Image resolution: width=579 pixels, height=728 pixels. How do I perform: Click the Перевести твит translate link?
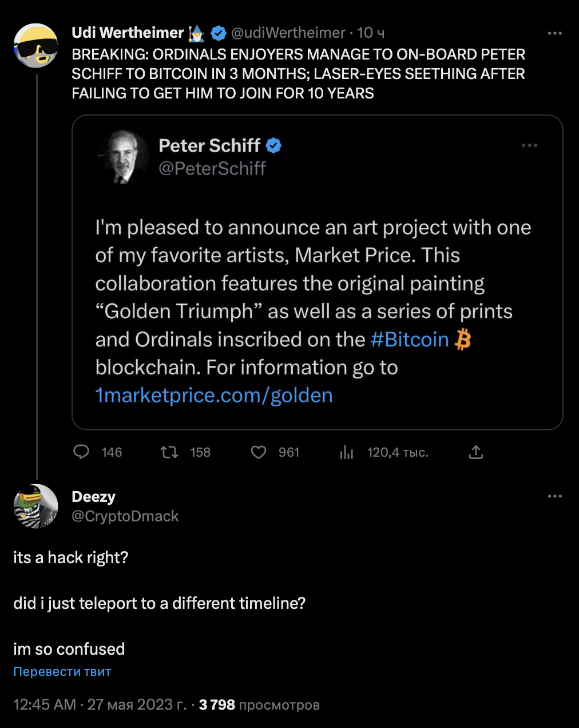62,671
